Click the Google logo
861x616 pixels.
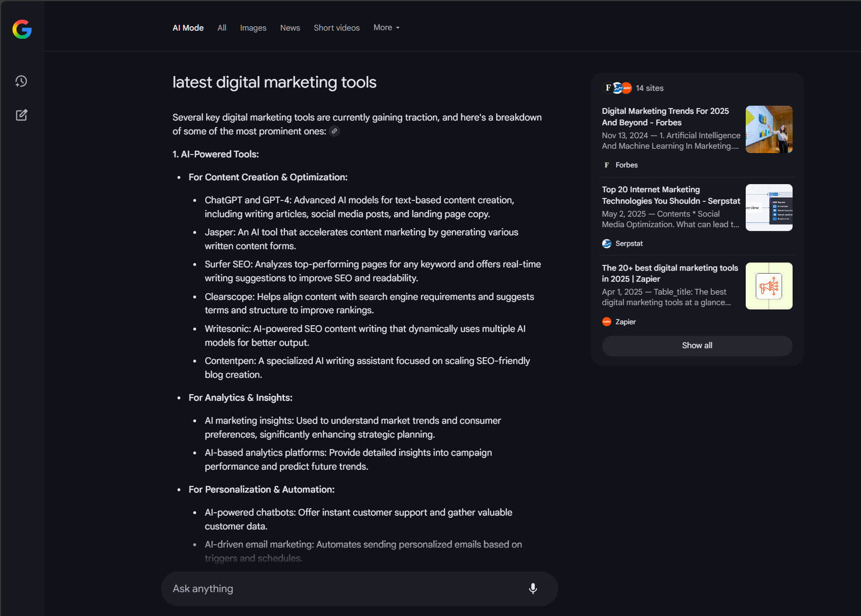pos(22,29)
